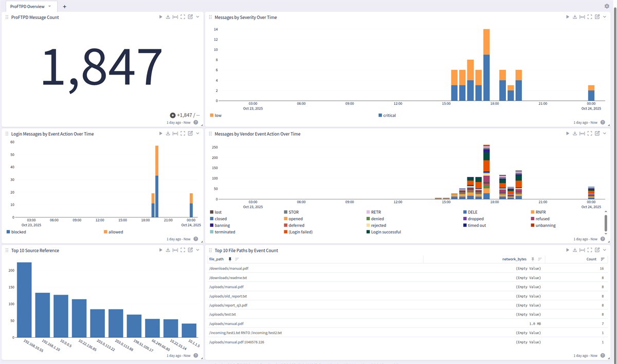This screenshot has width=617, height=364.
Task: Sort table by Count column icon
Action: (603, 259)
